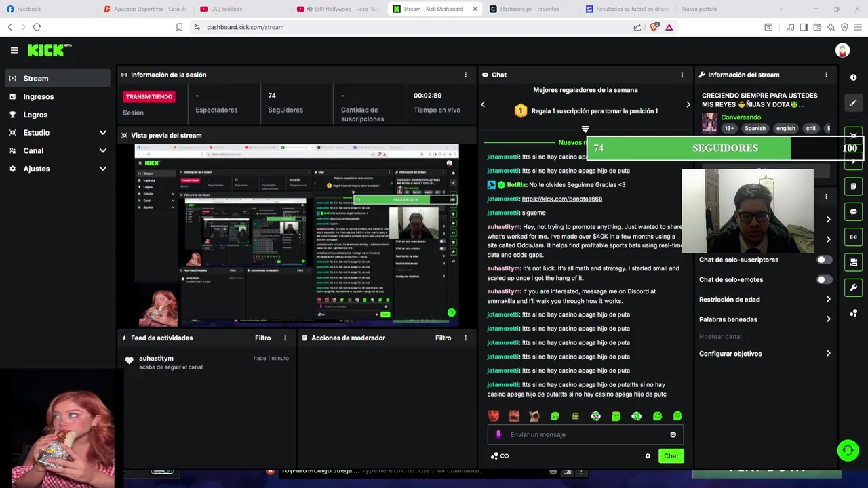Click the Spanish stream tag
Viewport: 868px width, 488px height.
(x=755, y=128)
